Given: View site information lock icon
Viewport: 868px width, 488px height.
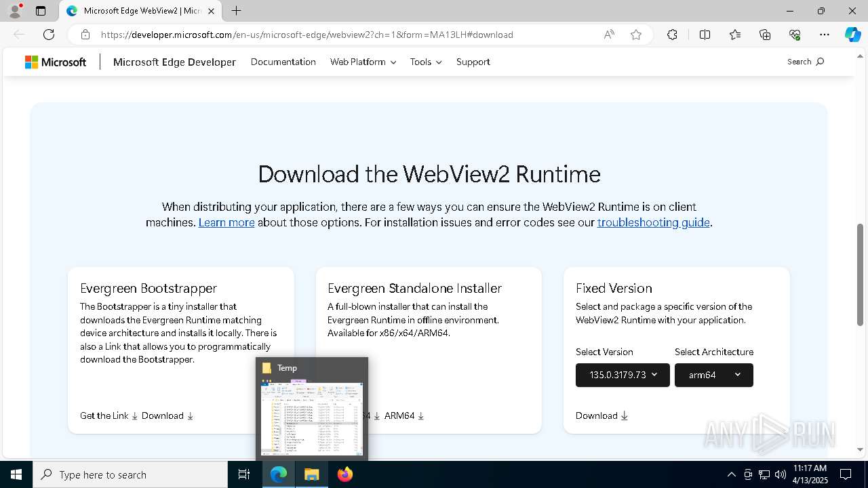Looking at the screenshot, I should pos(85,35).
